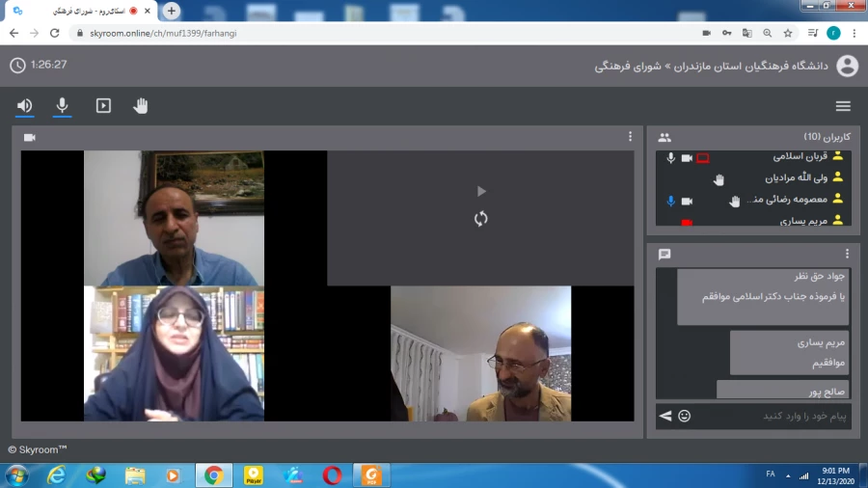Select the Skyroom browser tab

pyautogui.click(x=77, y=11)
